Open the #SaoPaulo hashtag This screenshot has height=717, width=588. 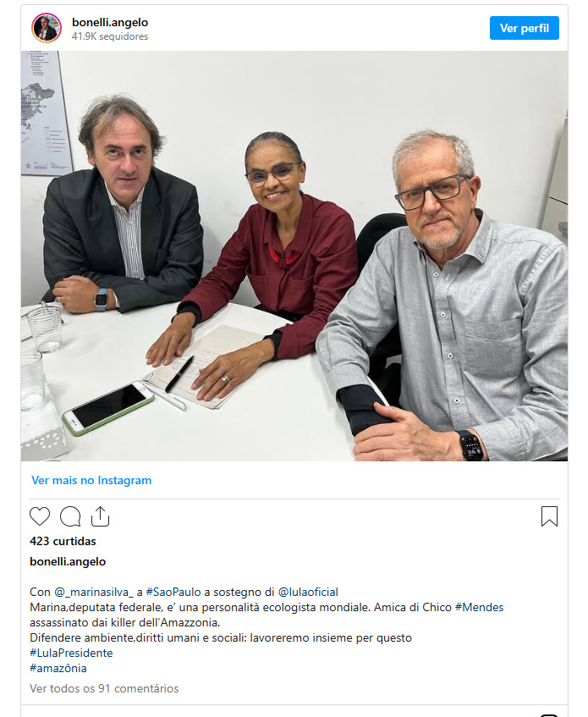pyautogui.click(x=173, y=592)
